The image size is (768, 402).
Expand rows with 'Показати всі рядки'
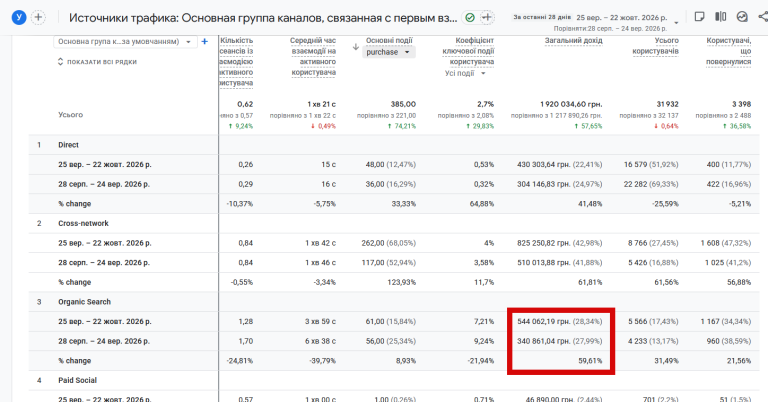(x=97, y=62)
